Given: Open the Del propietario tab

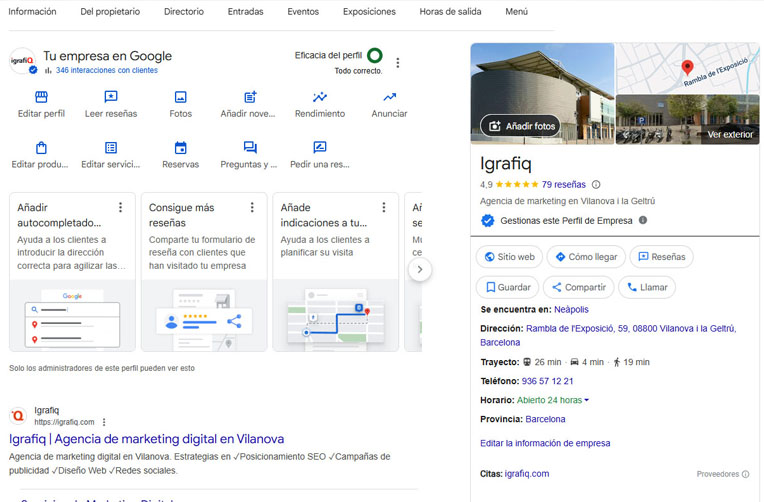Looking at the screenshot, I should [x=110, y=12].
